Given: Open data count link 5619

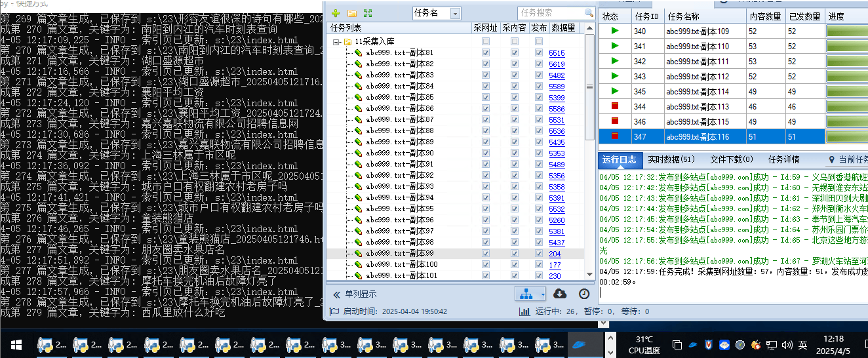Looking at the screenshot, I should click(557, 64).
